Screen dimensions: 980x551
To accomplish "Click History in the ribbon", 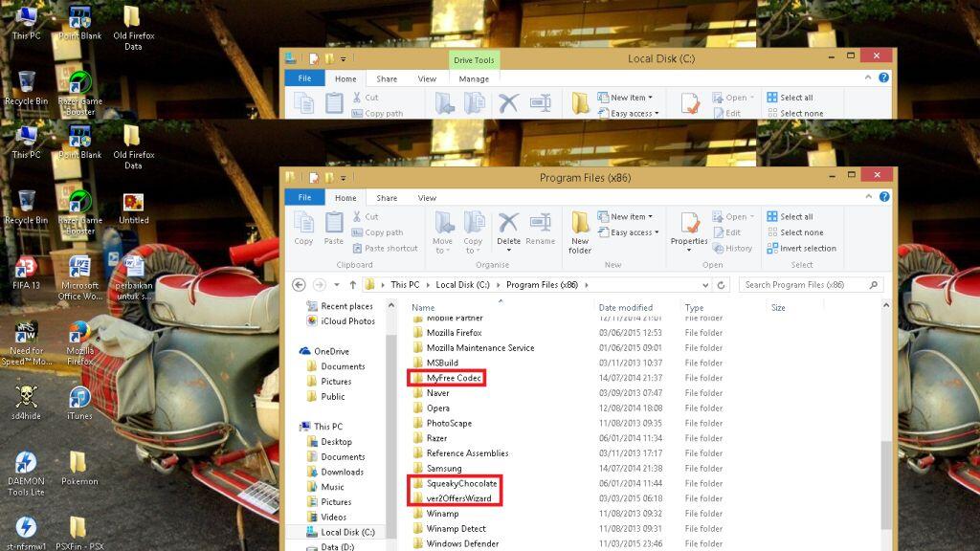I will click(732, 248).
